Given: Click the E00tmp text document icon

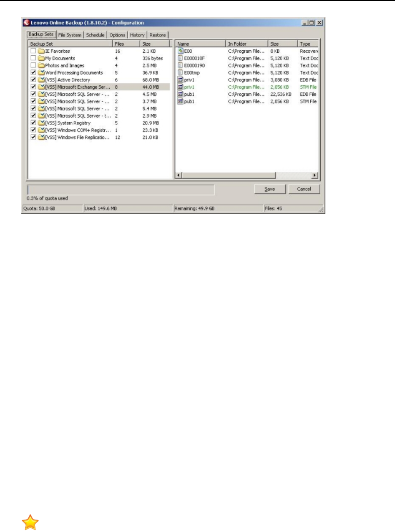Looking at the screenshot, I should [x=180, y=73].
